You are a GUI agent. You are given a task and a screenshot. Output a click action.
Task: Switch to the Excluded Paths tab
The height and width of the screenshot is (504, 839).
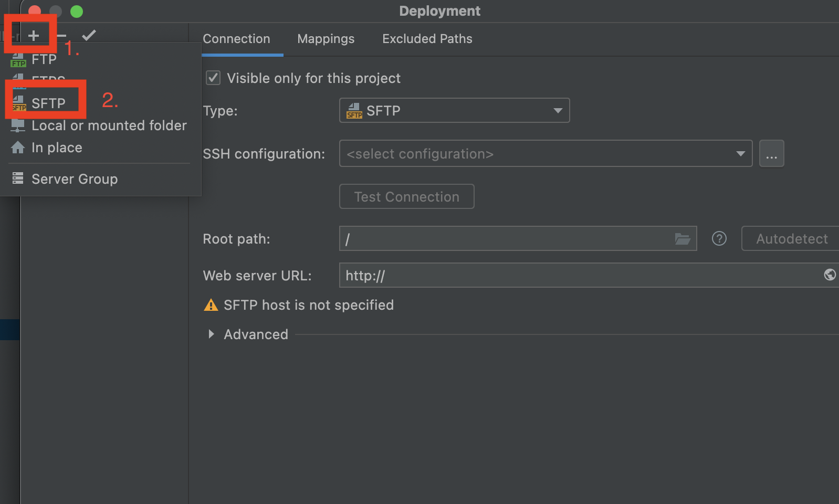[427, 39]
